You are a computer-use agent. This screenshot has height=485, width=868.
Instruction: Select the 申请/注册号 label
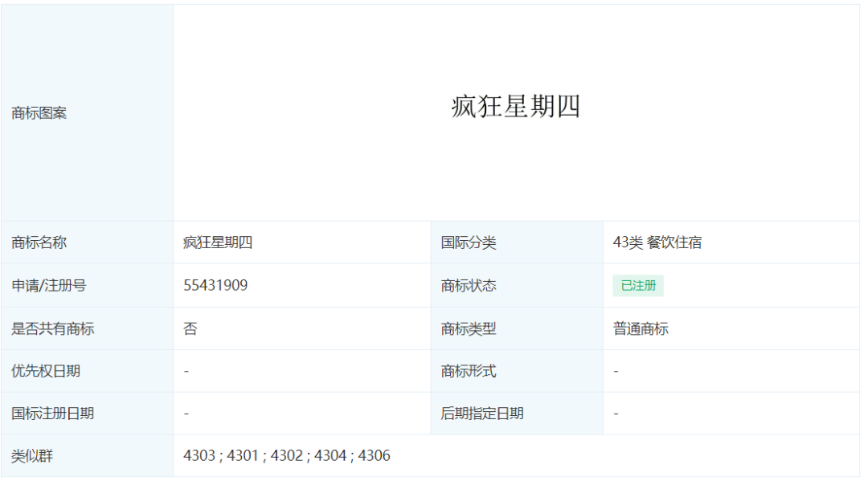49,286
